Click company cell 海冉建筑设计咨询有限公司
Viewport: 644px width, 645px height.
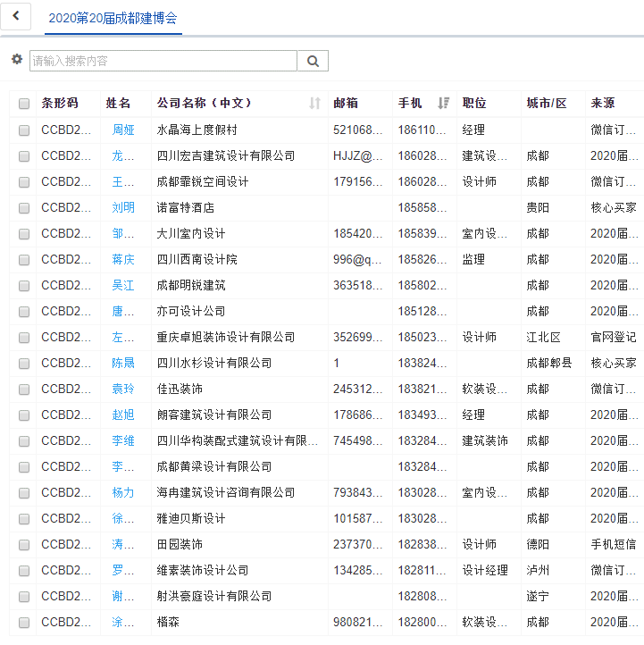coord(226,493)
